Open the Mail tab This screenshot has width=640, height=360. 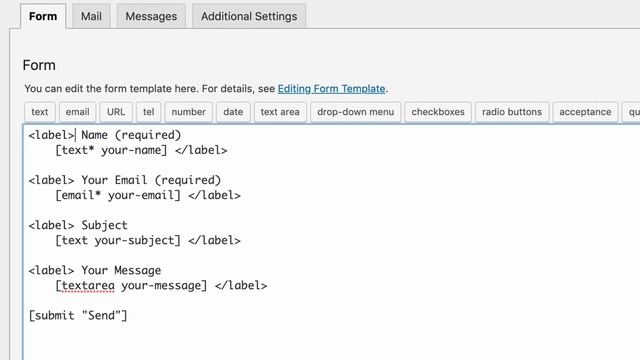pyautogui.click(x=91, y=16)
